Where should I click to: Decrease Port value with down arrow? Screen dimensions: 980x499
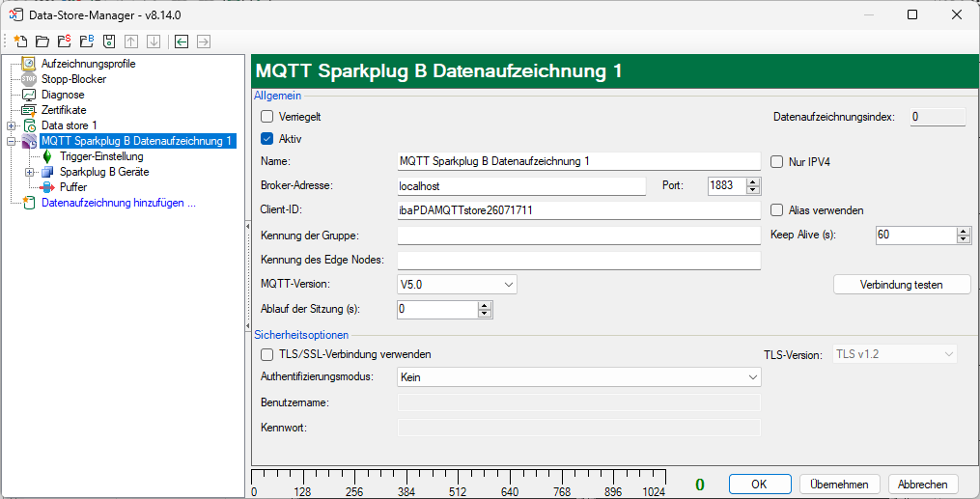point(752,189)
